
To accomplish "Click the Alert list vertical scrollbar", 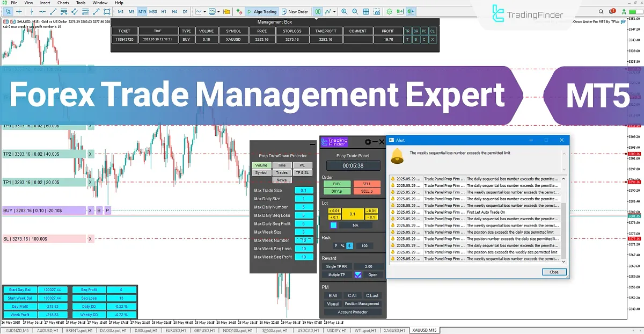I will (x=563, y=219).
